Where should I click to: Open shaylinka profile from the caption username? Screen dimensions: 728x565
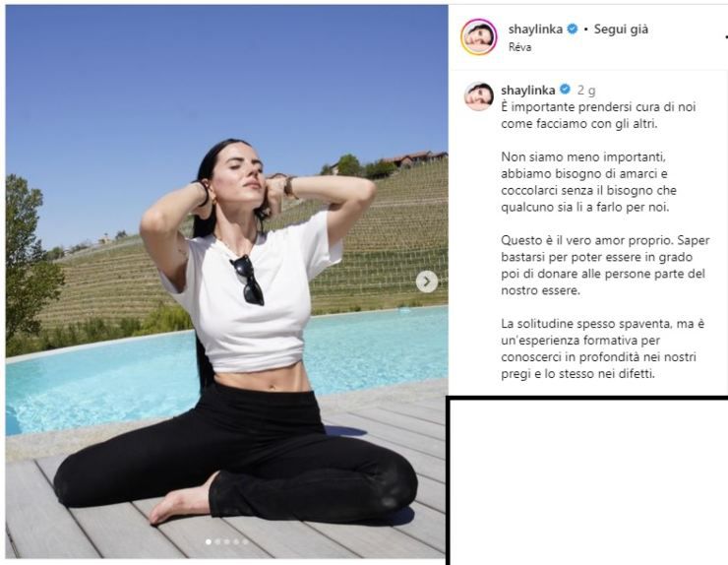(528, 90)
